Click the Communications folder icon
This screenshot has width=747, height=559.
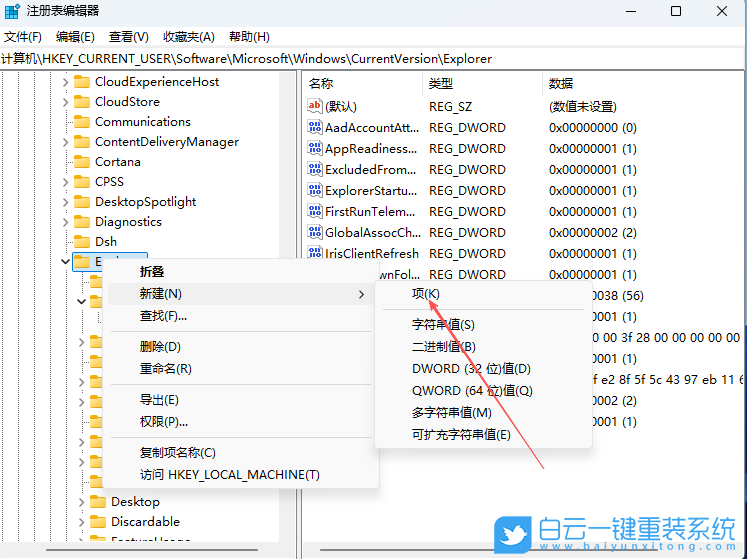click(x=82, y=122)
